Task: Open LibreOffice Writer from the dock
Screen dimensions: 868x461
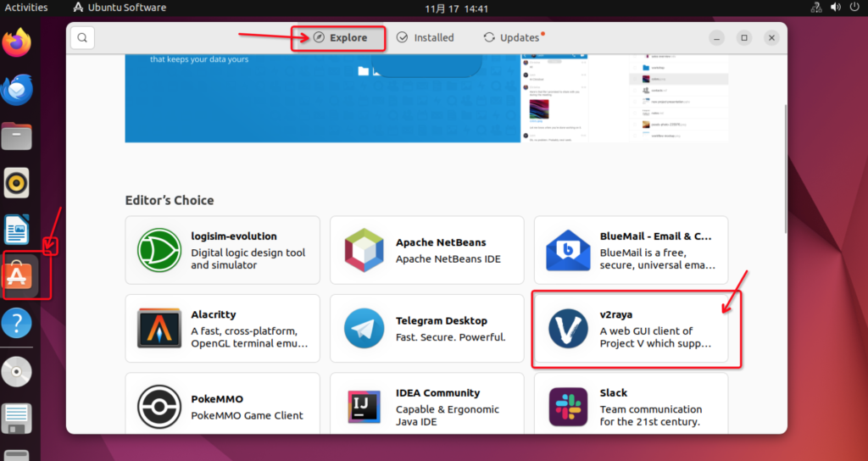Action: pos(17,229)
